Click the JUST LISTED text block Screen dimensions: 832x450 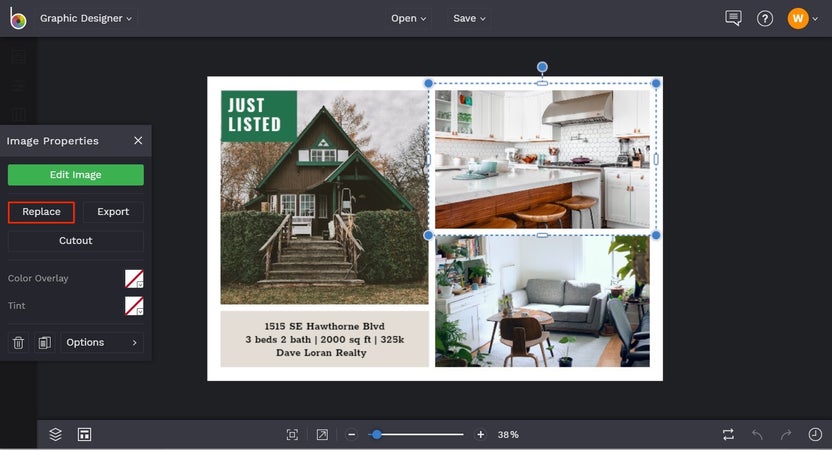[258, 116]
